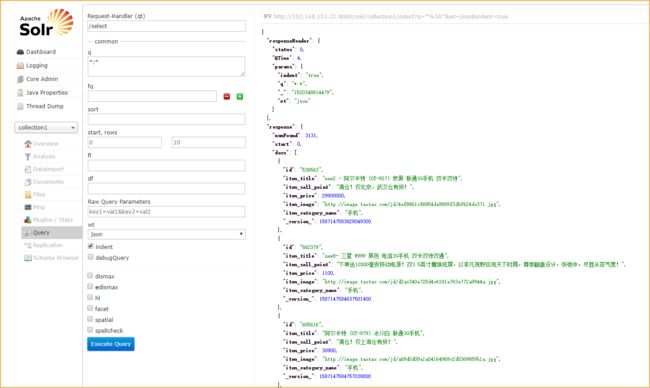Select the Query menu entry

(51, 233)
